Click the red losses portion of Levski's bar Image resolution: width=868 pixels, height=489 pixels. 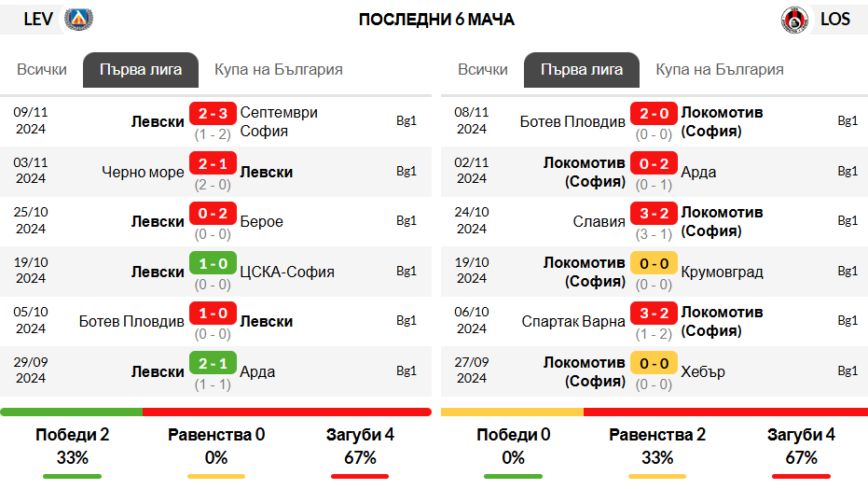pos(287,412)
